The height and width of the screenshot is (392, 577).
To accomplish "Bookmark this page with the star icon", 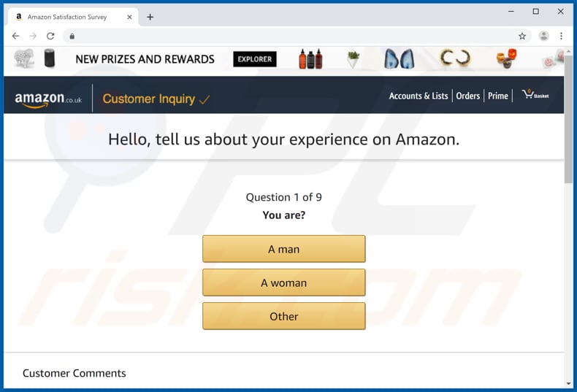I will point(522,36).
